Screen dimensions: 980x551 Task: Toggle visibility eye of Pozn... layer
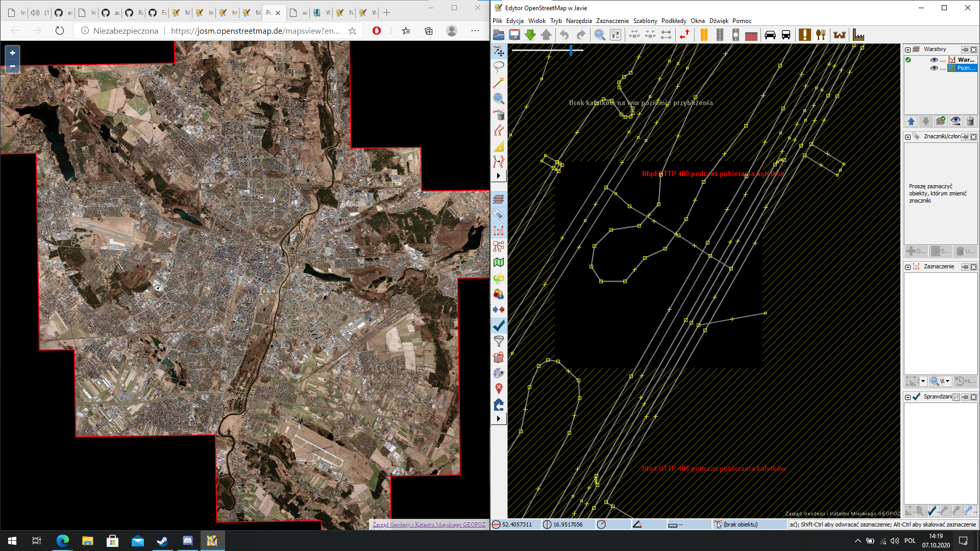[934, 68]
